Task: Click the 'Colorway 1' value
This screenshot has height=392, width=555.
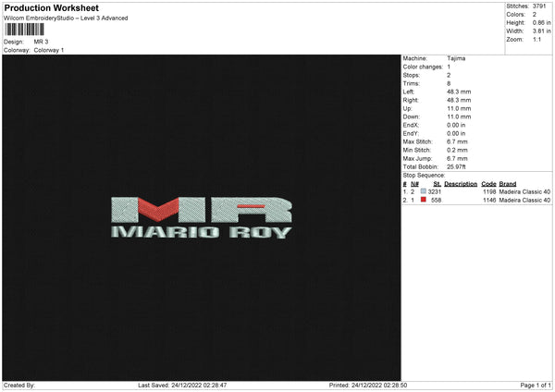Action: 49,50
